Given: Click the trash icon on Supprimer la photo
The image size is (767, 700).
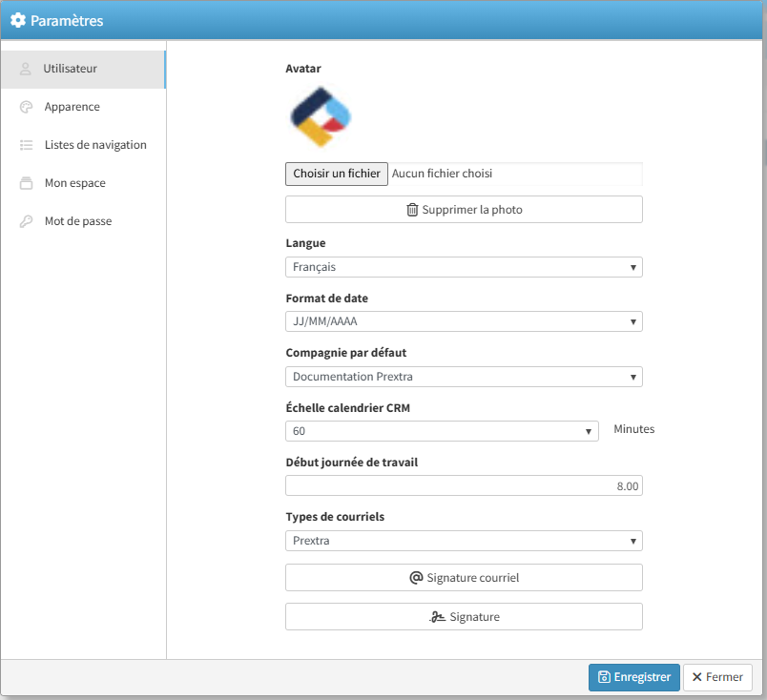Looking at the screenshot, I should coord(412,210).
